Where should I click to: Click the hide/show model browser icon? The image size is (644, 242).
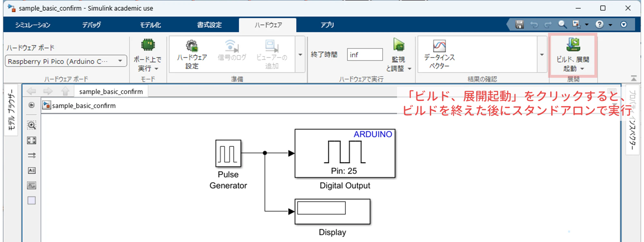coord(32,105)
